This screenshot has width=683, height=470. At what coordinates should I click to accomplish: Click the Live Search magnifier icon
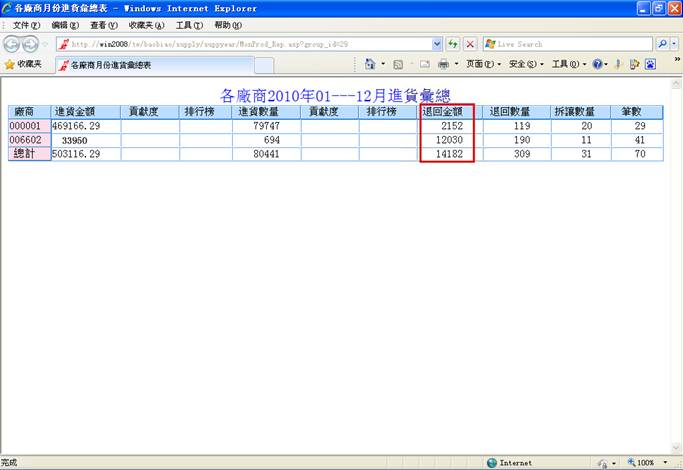pyautogui.click(x=662, y=44)
